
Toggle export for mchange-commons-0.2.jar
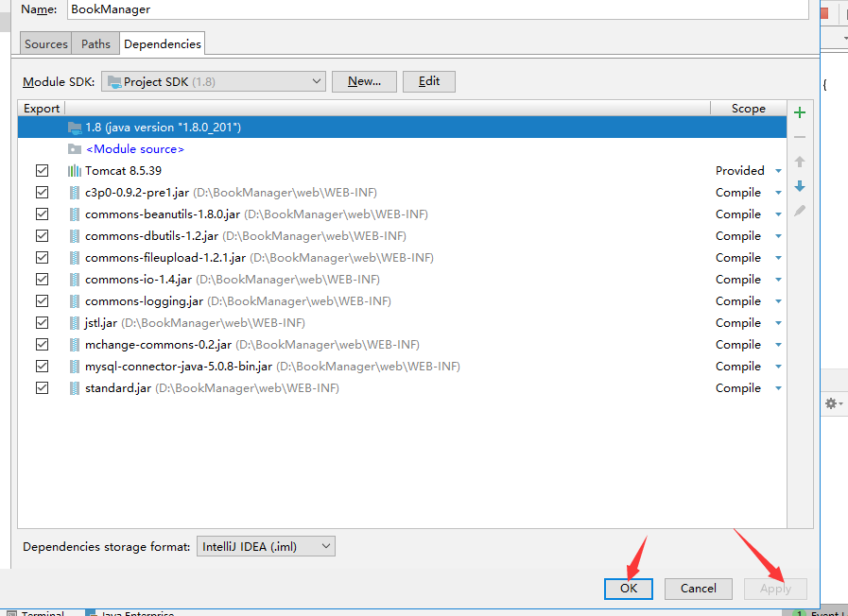click(42, 344)
